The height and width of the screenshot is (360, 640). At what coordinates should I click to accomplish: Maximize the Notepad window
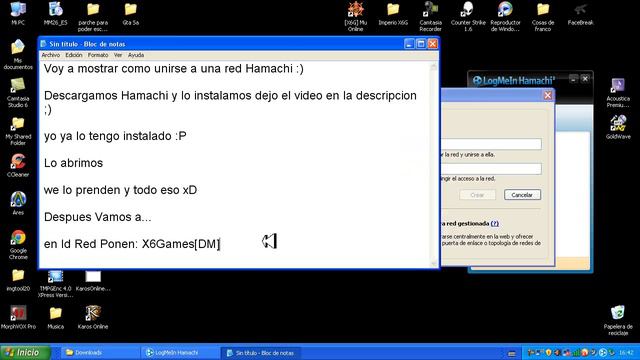coord(421,44)
